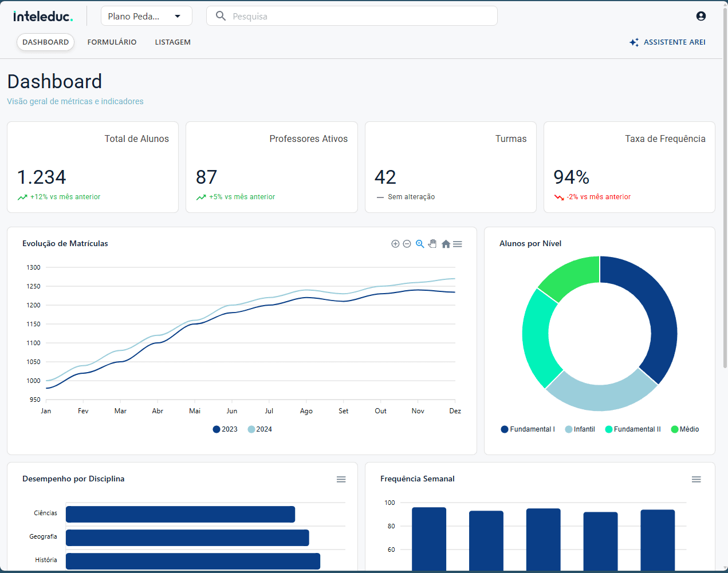Switch to the Dashboard tab
The height and width of the screenshot is (573, 728).
[x=45, y=42]
